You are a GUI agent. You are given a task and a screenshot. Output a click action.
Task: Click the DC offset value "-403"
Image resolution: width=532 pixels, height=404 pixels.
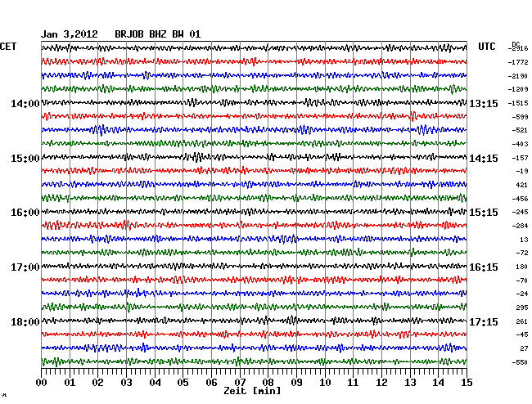coord(520,144)
